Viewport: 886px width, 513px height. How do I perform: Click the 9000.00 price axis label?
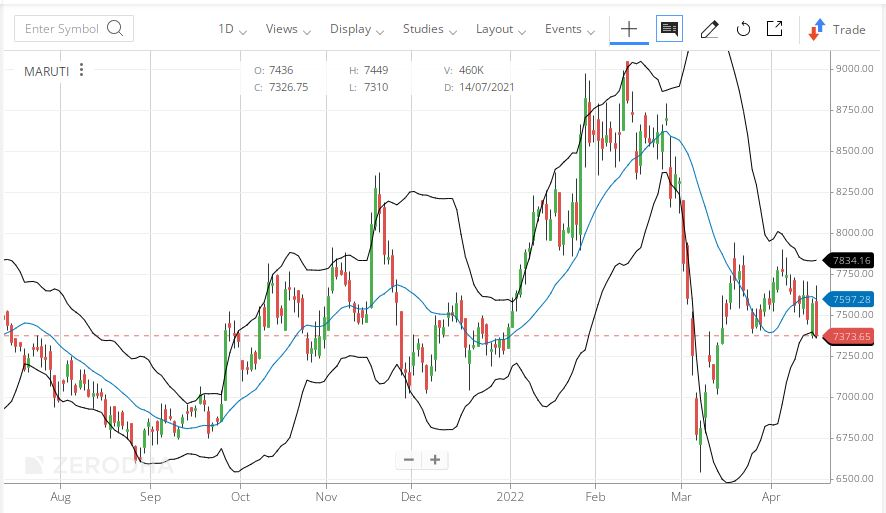click(x=855, y=68)
